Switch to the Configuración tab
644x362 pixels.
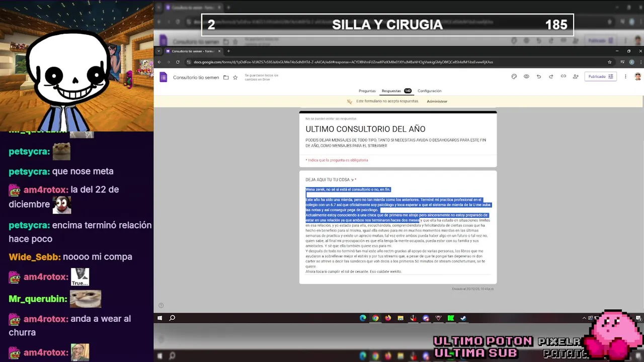tap(429, 91)
